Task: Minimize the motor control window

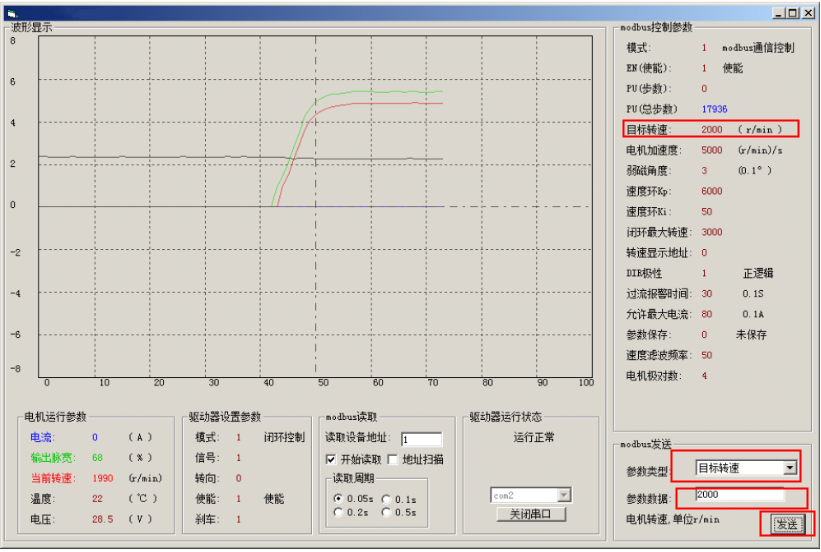Action: 777,13
